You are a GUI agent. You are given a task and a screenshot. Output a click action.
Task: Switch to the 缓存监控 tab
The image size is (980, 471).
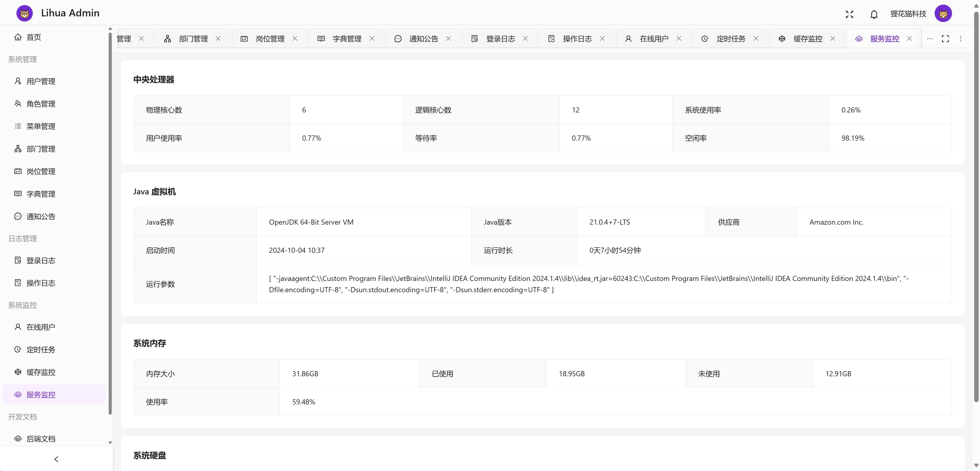pos(808,39)
